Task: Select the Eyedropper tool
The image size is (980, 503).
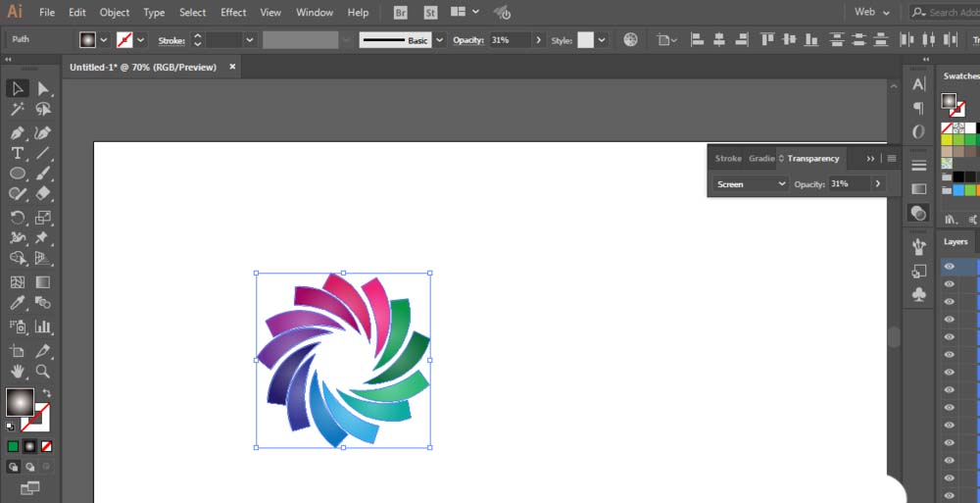Action: [18, 303]
